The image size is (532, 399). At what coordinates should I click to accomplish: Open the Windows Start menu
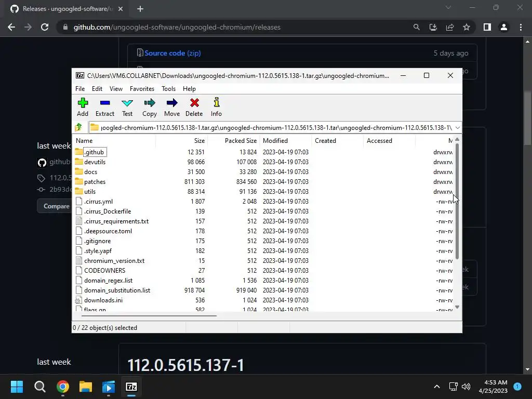pos(17,387)
